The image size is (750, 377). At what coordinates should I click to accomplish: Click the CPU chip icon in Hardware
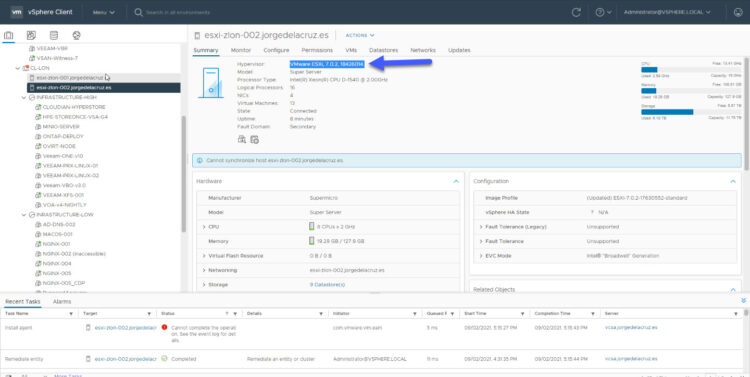pos(311,226)
